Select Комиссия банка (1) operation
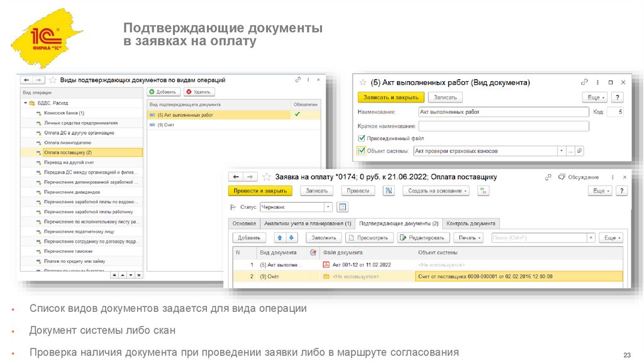Image resolution: width=644 pixels, height=361 pixels. (x=64, y=113)
